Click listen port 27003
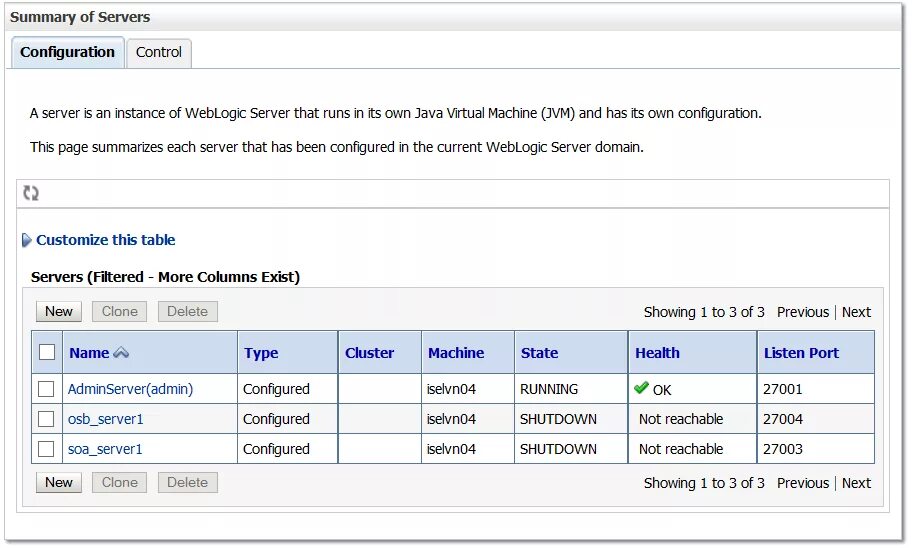This screenshot has width=912, height=548. click(x=783, y=449)
